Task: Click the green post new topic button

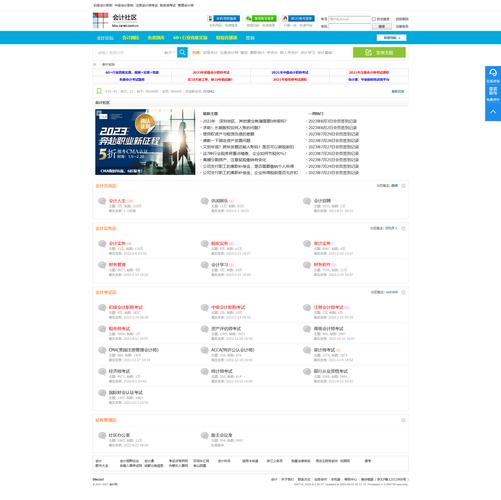Action: pos(379,52)
